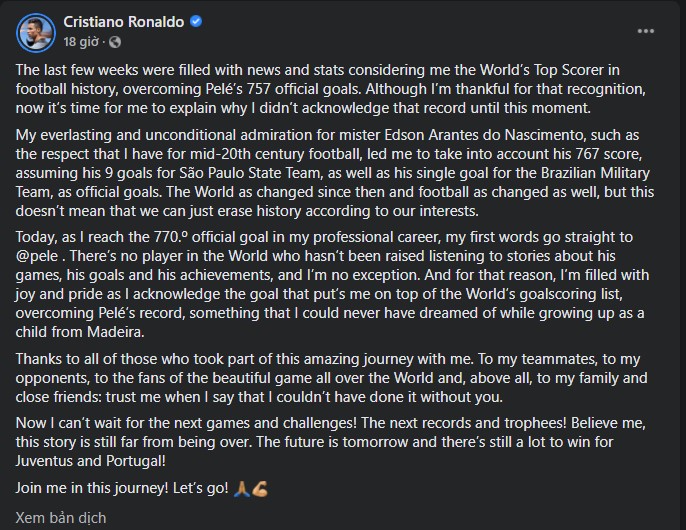Click the globe public-audience icon
The height and width of the screenshot is (530, 686).
pos(115,42)
